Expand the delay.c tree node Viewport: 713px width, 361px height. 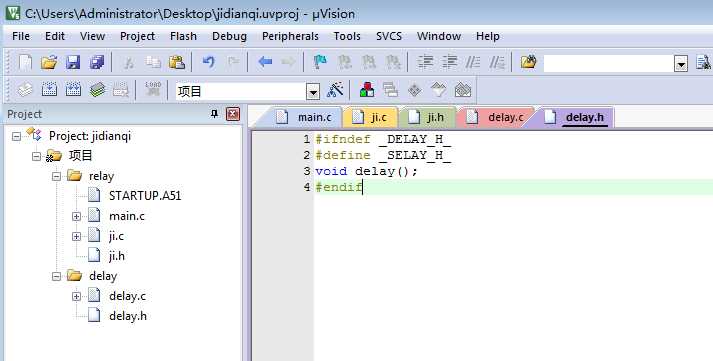tap(76, 296)
